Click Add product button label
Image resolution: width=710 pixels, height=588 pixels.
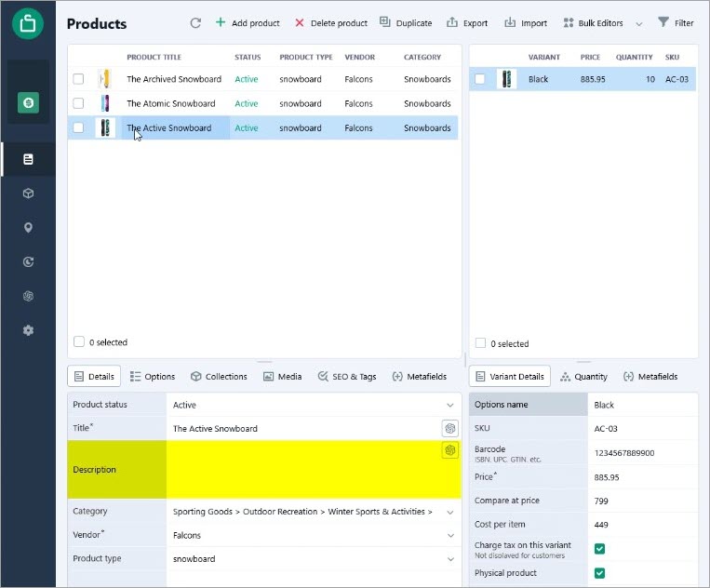(x=256, y=23)
